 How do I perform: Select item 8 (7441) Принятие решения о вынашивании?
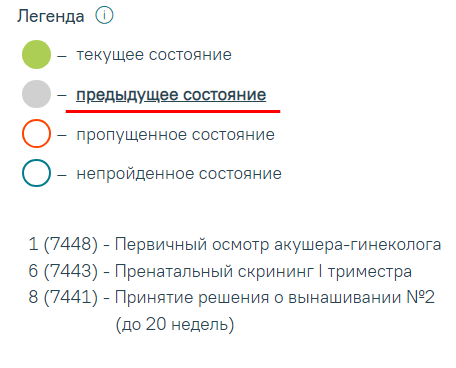231,297
